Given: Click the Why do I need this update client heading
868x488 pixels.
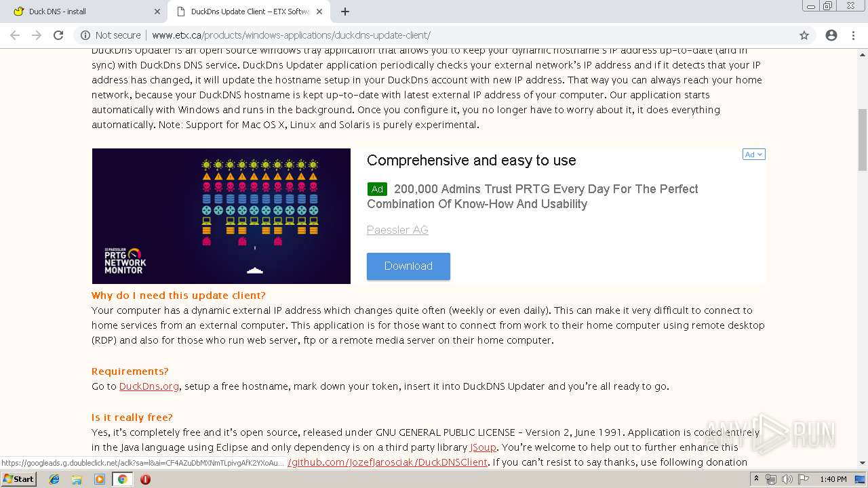Looking at the screenshot, I should coord(178,296).
